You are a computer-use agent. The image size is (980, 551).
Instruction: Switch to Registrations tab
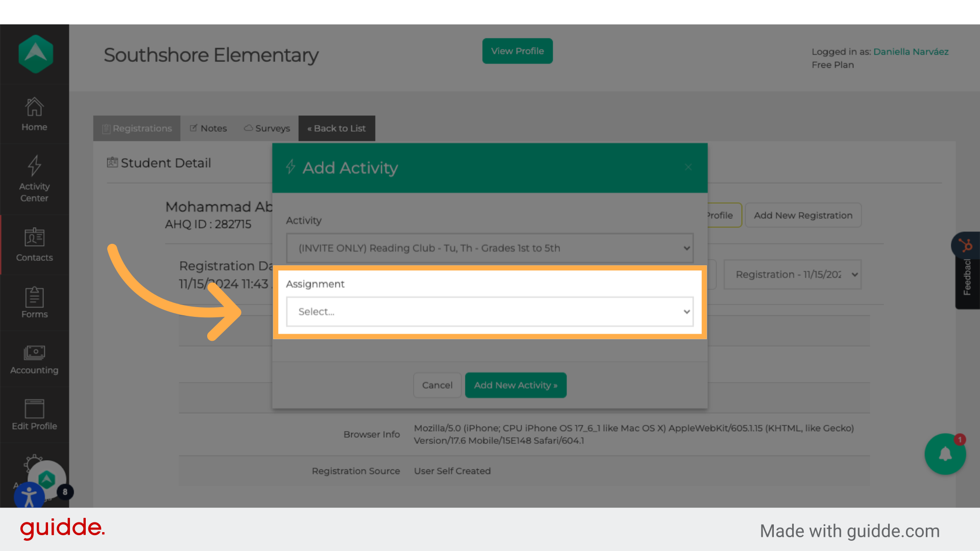[137, 129]
